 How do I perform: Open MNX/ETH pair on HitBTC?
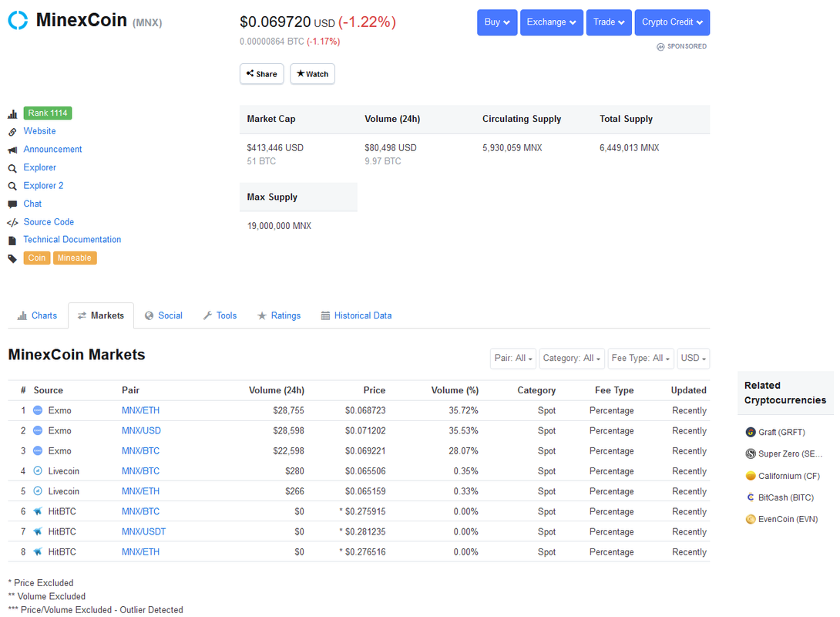click(140, 553)
